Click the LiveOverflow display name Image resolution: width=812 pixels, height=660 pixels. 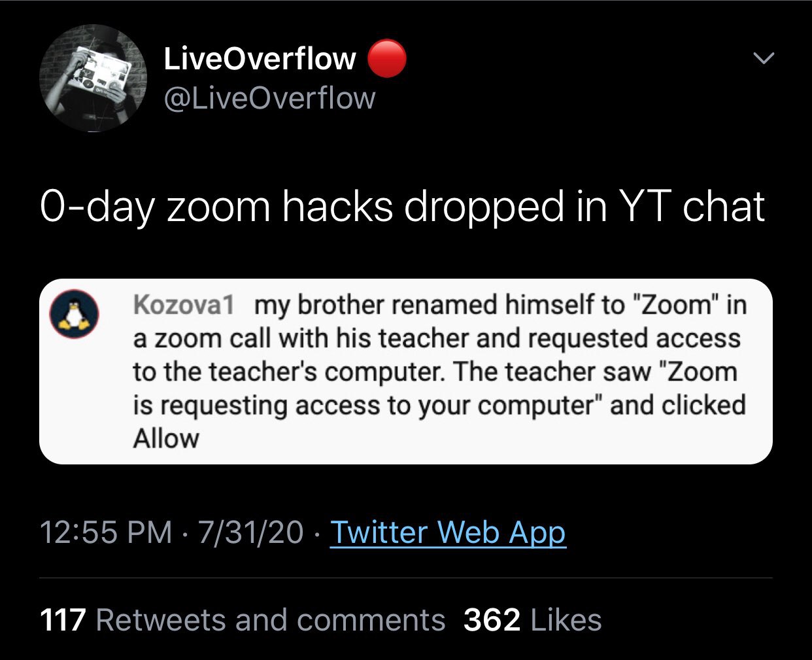click(260, 59)
